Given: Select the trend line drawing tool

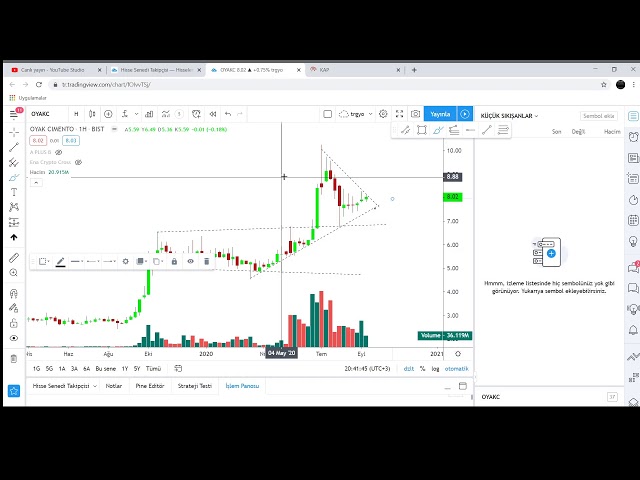Looking at the screenshot, I should [14, 147].
